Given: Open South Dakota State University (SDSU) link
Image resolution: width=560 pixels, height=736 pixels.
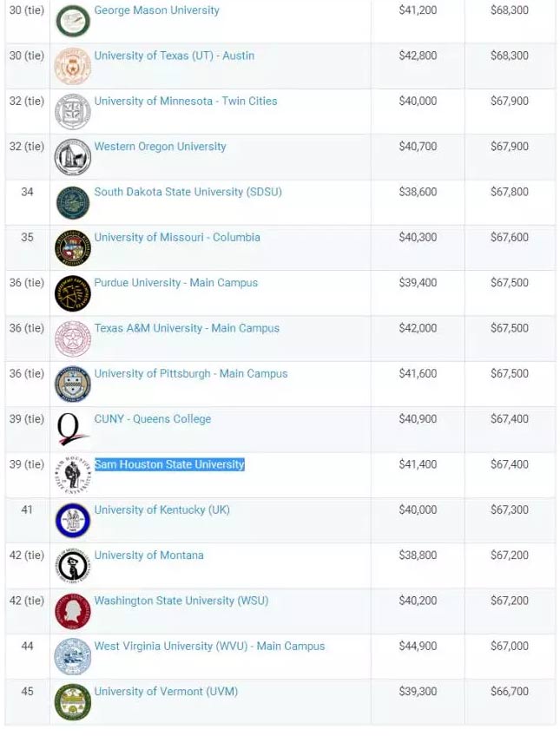Looking at the screenshot, I should click(x=188, y=192).
